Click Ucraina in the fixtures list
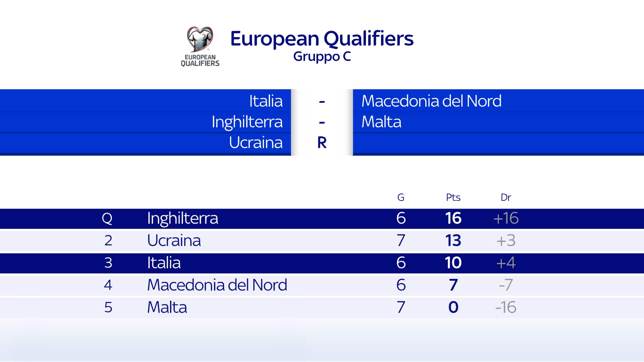 256,143
